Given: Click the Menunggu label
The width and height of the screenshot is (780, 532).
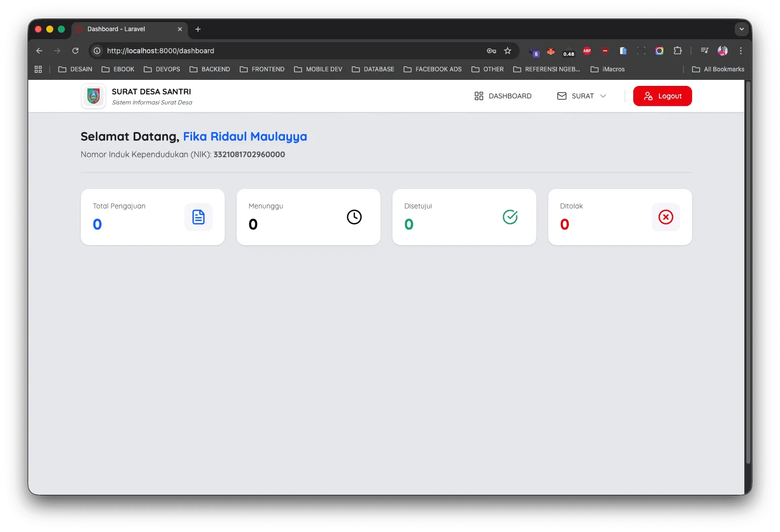Looking at the screenshot, I should (266, 206).
